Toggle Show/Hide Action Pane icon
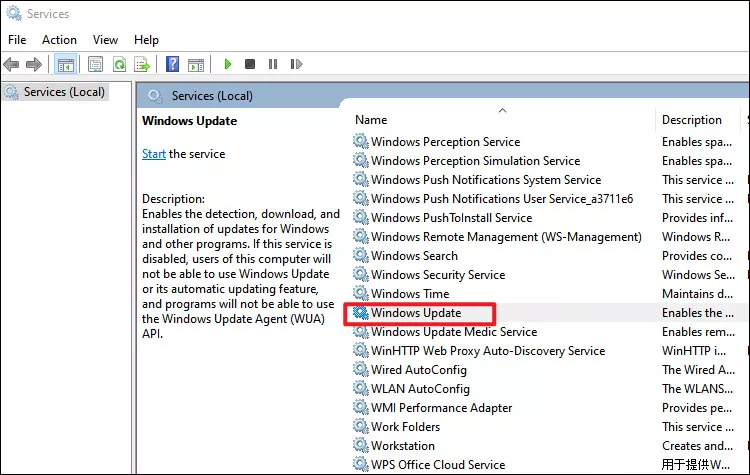This screenshot has height=475, width=750. coord(196,64)
